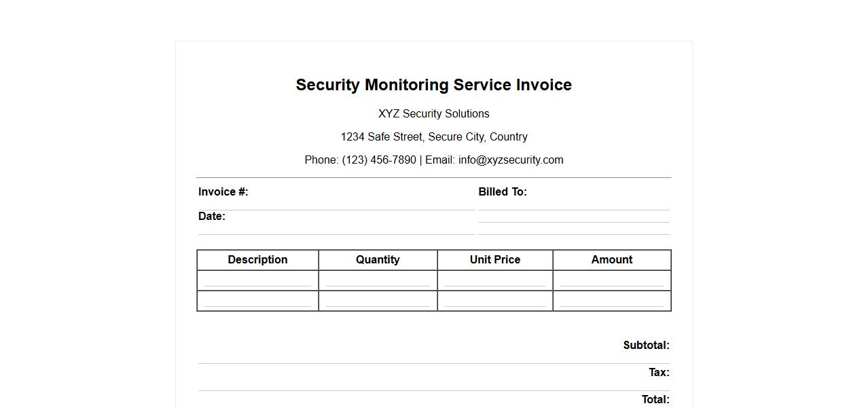The width and height of the screenshot is (868, 408).
Task: Click the Subtotal input line
Action: [433, 357]
